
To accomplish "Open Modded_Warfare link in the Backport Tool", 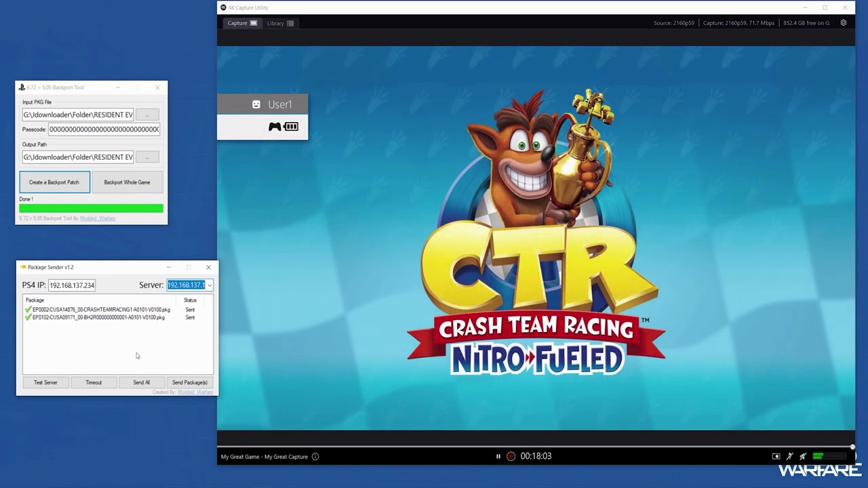I will point(98,218).
